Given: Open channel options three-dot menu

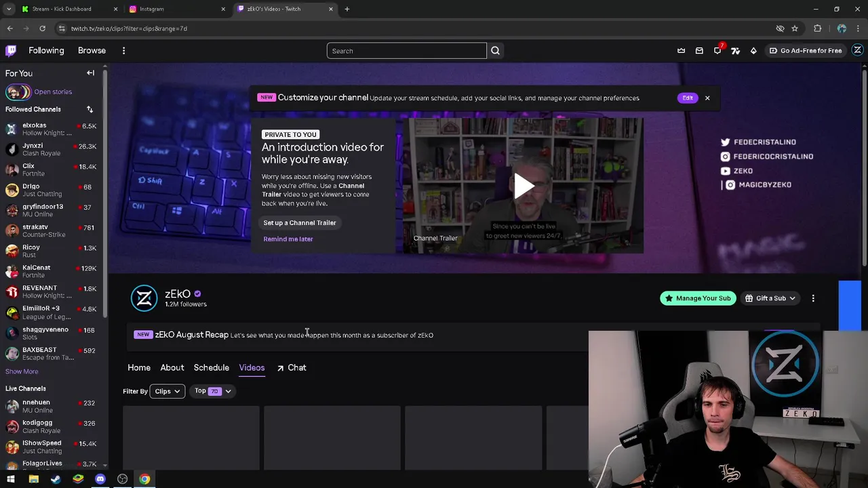Looking at the screenshot, I should click(x=813, y=298).
